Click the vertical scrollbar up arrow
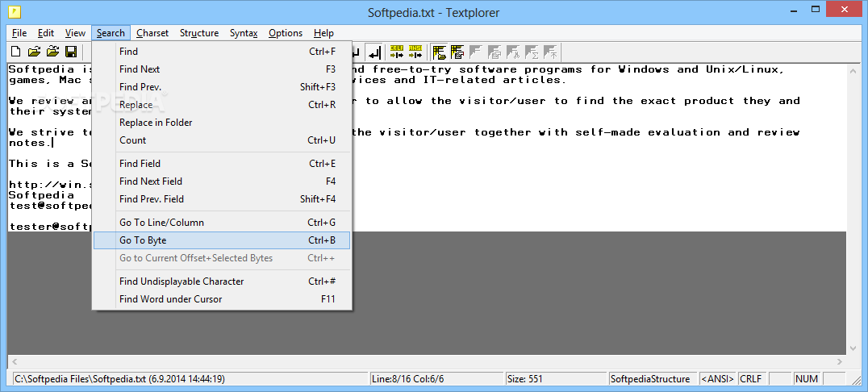This screenshot has width=868, height=392. pyautogui.click(x=853, y=69)
